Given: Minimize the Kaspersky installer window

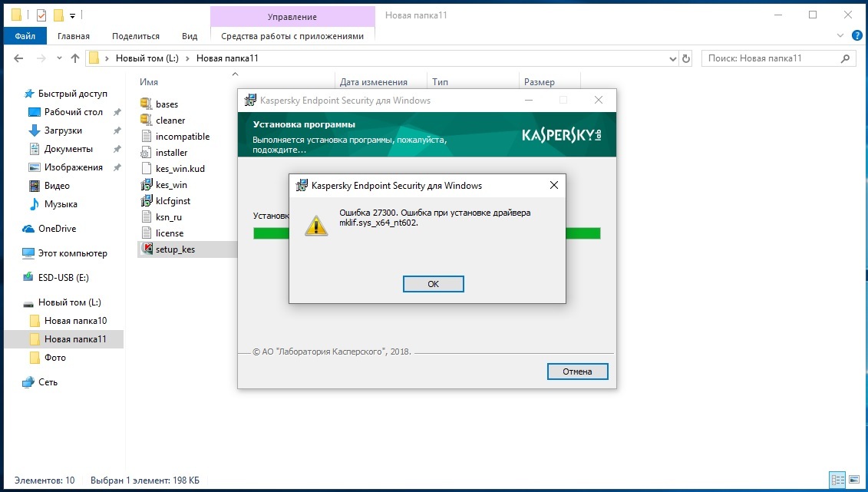Looking at the screenshot, I should pyautogui.click(x=529, y=101).
